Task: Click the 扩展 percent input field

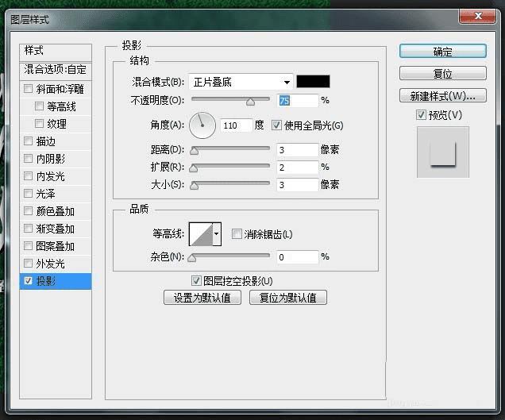Action: click(297, 168)
